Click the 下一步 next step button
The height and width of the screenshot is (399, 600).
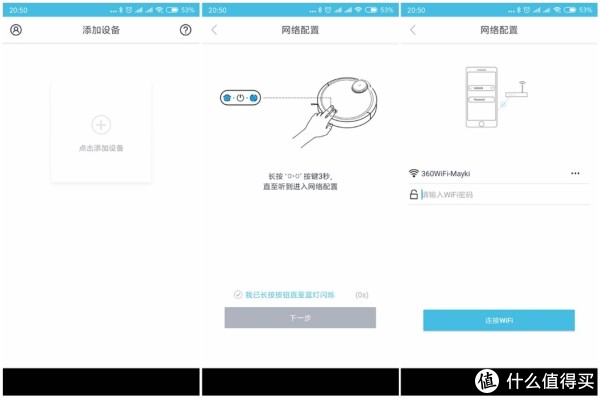(x=300, y=318)
